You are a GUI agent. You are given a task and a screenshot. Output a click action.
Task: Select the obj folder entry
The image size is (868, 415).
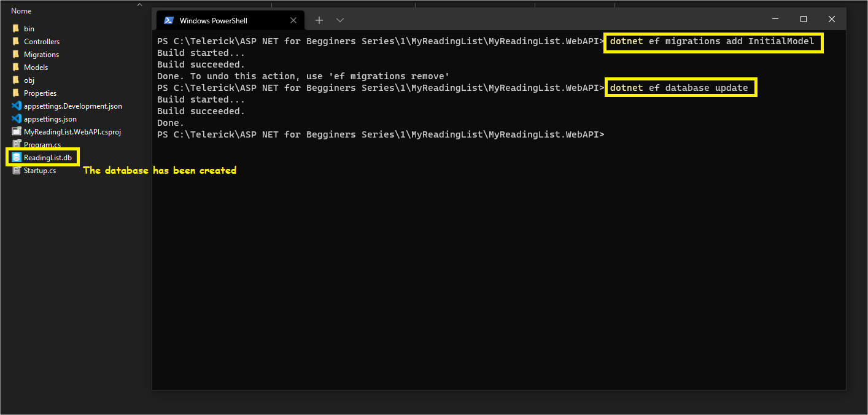(x=29, y=80)
